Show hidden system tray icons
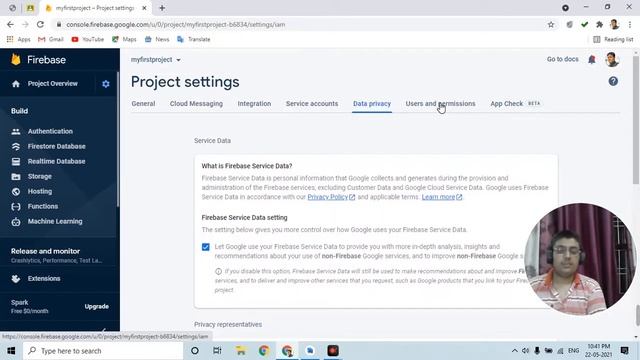 click(x=514, y=351)
